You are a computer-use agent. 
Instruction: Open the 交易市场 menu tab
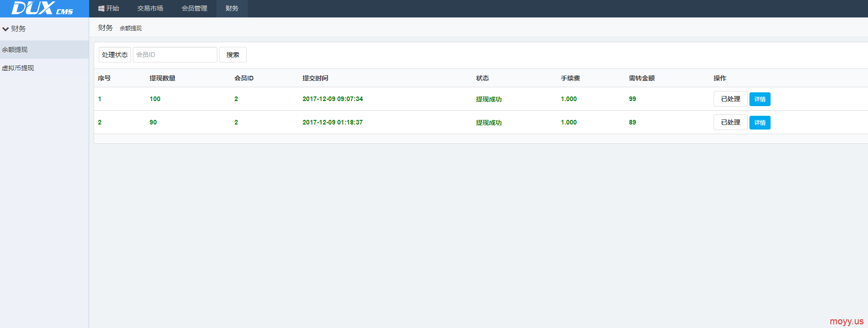coord(150,8)
